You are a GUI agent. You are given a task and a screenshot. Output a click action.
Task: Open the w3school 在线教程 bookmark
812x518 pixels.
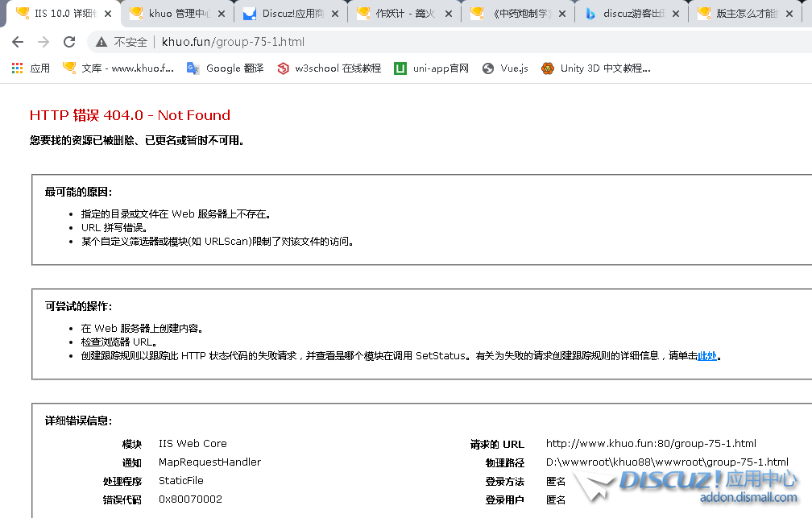pos(329,68)
